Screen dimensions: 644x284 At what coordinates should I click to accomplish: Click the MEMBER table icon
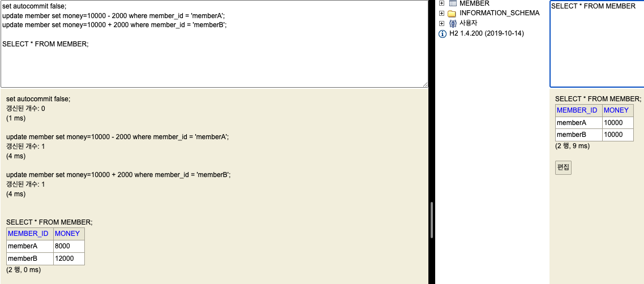453,3
